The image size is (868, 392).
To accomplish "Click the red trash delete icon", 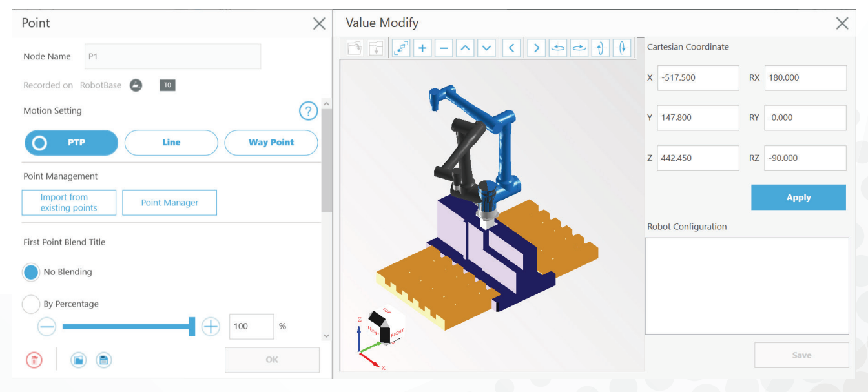I will point(34,360).
